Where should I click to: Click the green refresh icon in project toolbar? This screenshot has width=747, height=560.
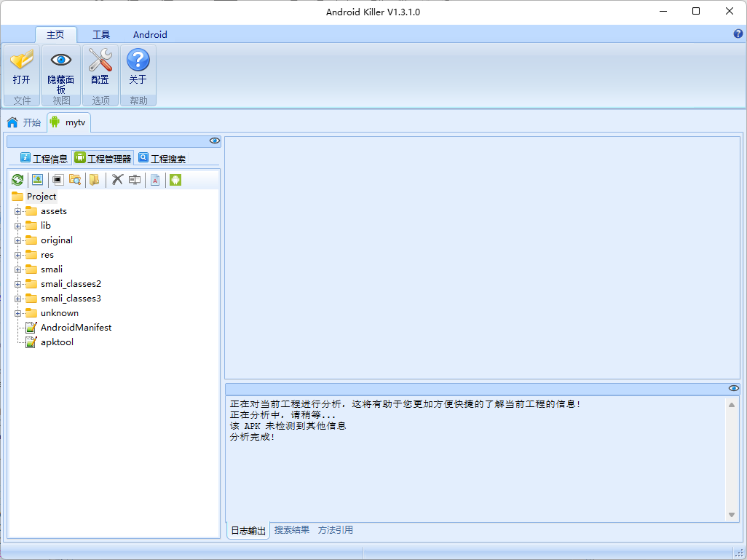click(17, 180)
